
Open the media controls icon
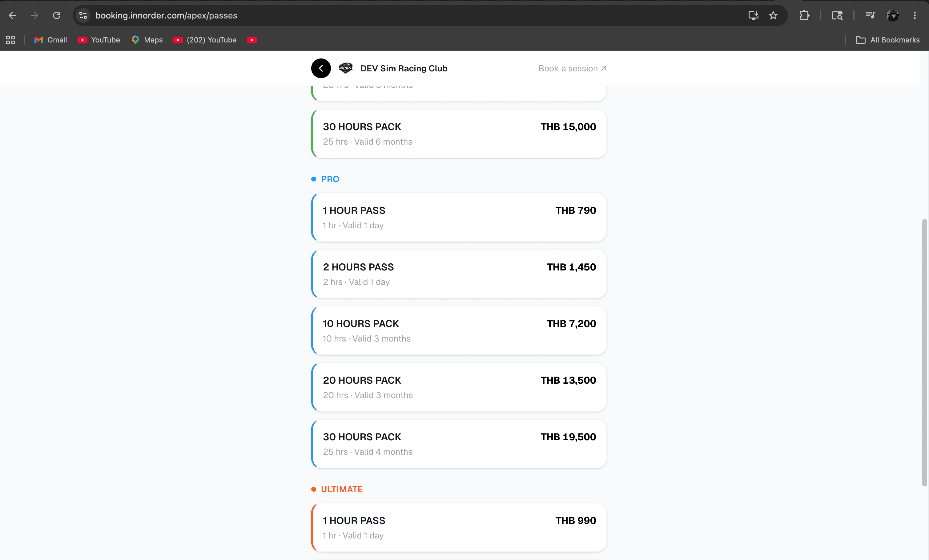[870, 15]
